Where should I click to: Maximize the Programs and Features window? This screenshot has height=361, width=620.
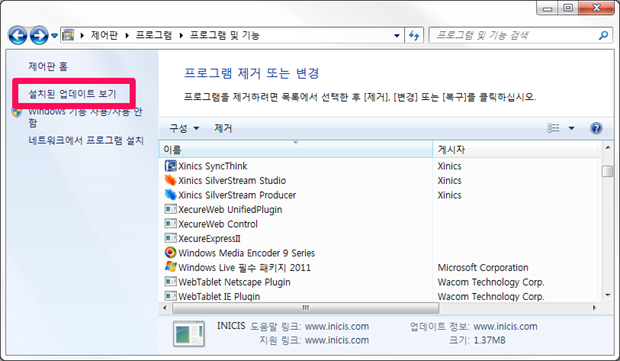coord(568,8)
